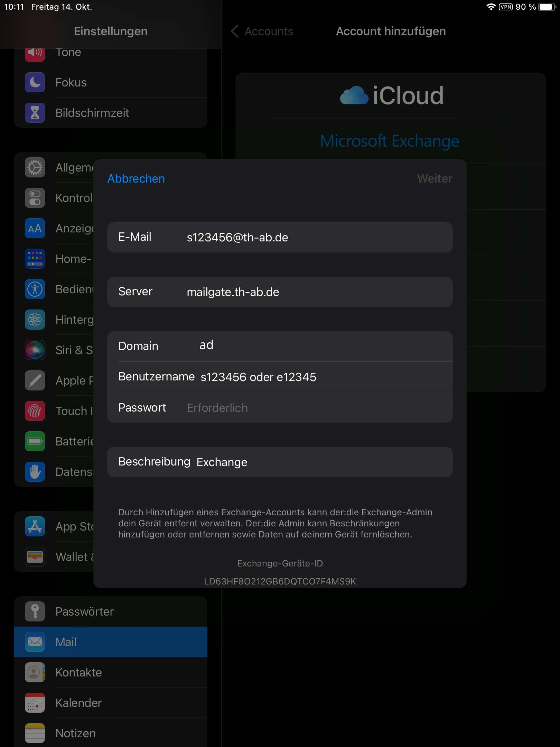Tap the Allgemein gear icon
Viewport: 560px width, 747px height.
coord(35,167)
